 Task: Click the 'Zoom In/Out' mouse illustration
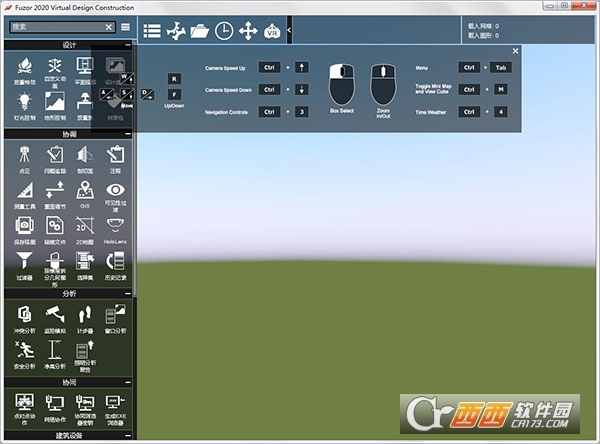tap(383, 84)
